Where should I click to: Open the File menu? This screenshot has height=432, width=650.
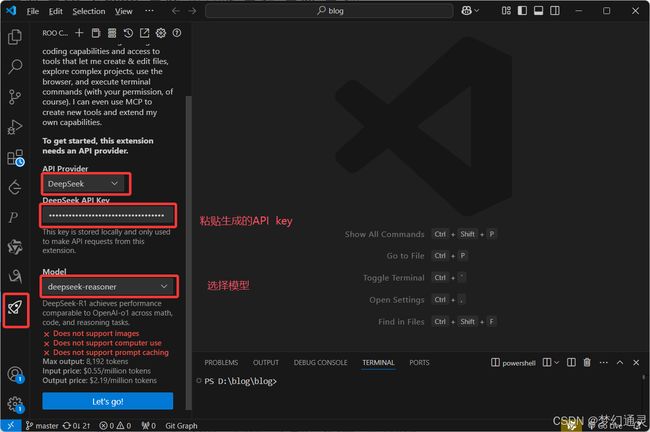pos(33,11)
